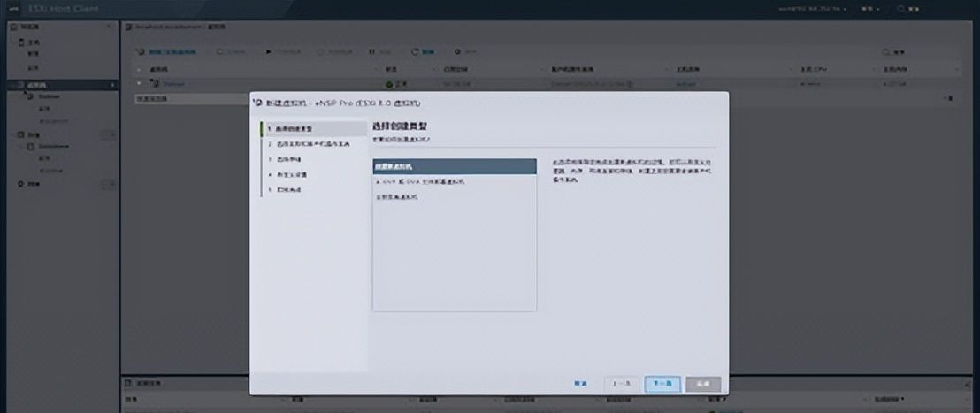
Task: Open Manage under Host in the Navigator
Action: click(33, 54)
